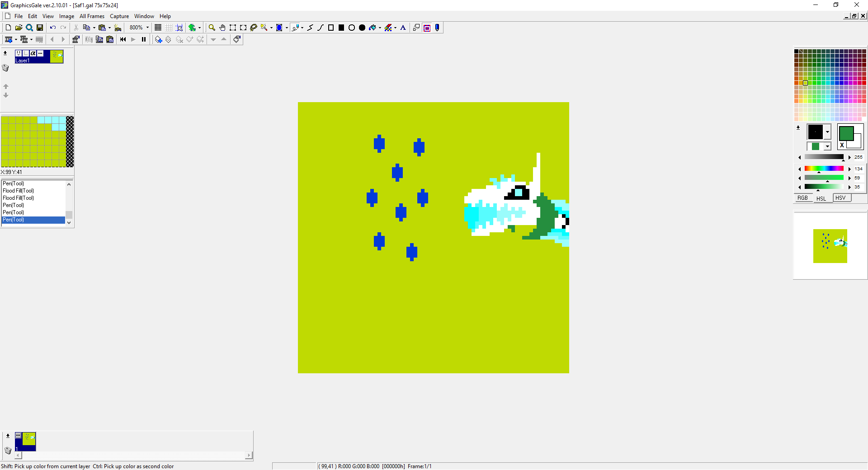Screen dimensions: 868x470
Task: Save the file with the floppy disk icon
Action: [39, 28]
